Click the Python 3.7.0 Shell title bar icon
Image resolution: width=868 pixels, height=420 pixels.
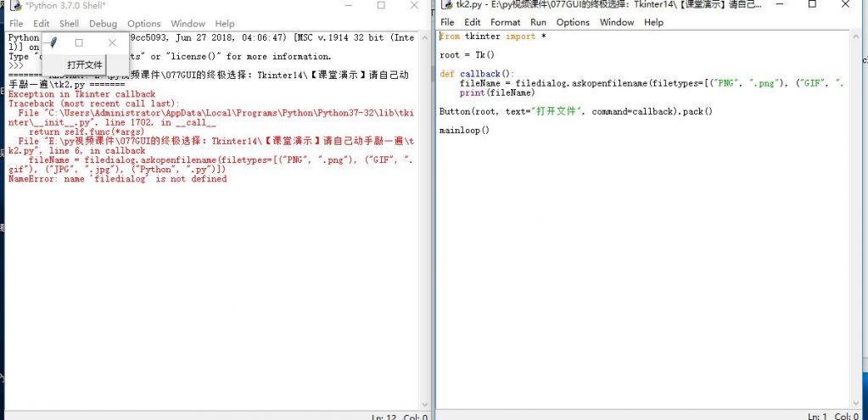coord(15,6)
